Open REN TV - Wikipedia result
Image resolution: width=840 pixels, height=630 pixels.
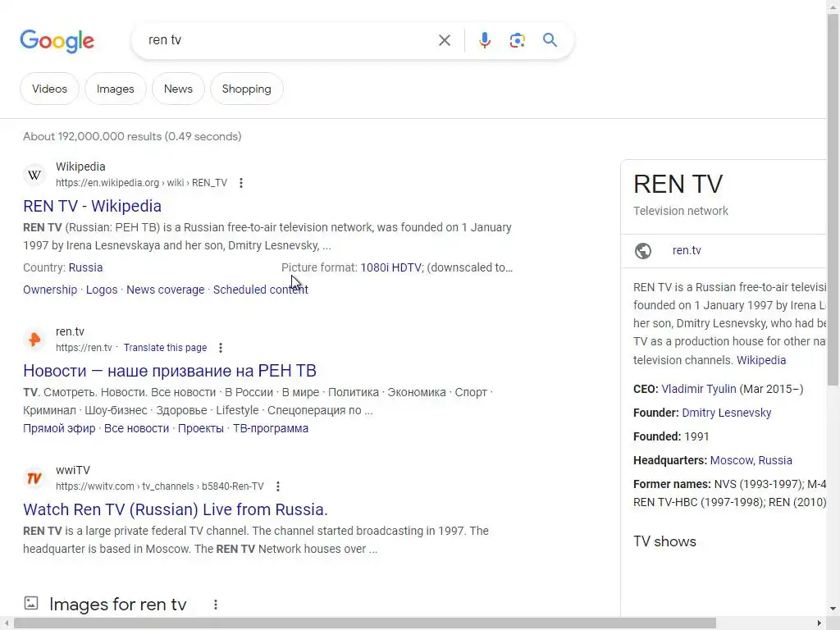(x=92, y=206)
